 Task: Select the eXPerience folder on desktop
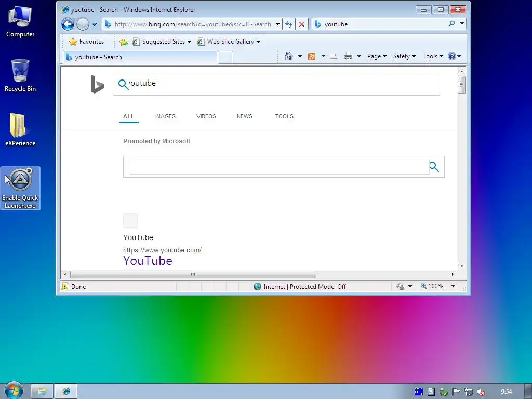(20, 129)
